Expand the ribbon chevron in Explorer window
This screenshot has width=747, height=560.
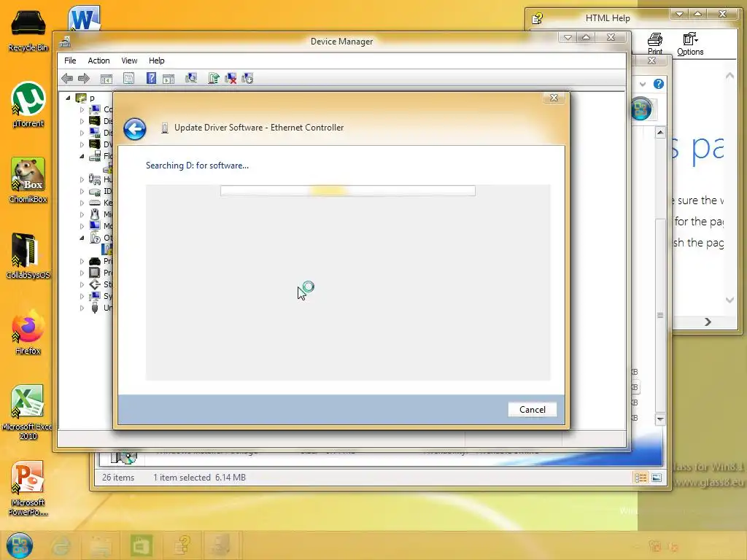643,85
